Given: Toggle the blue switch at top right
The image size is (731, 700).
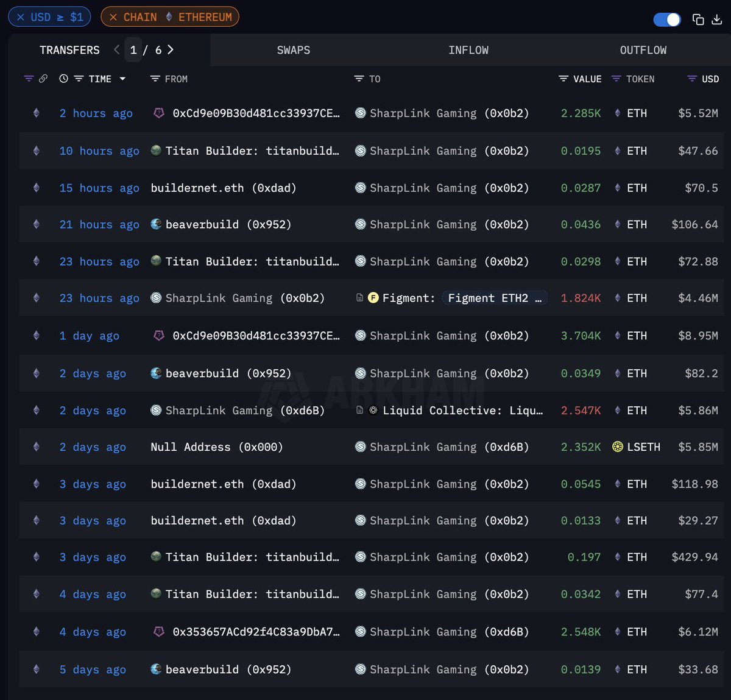Looking at the screenshot, I should pyautogui.click(x=667, y=19).
